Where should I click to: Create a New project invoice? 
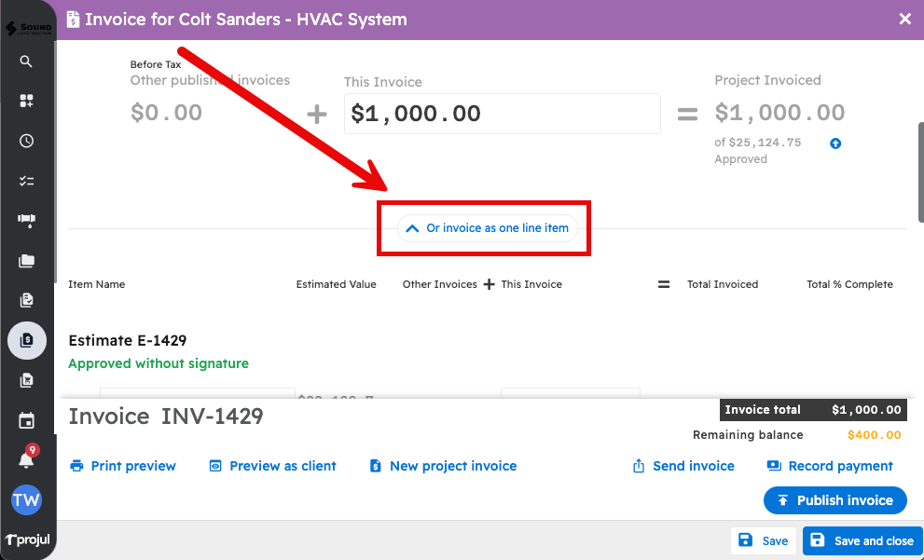(x=443, y=466)
